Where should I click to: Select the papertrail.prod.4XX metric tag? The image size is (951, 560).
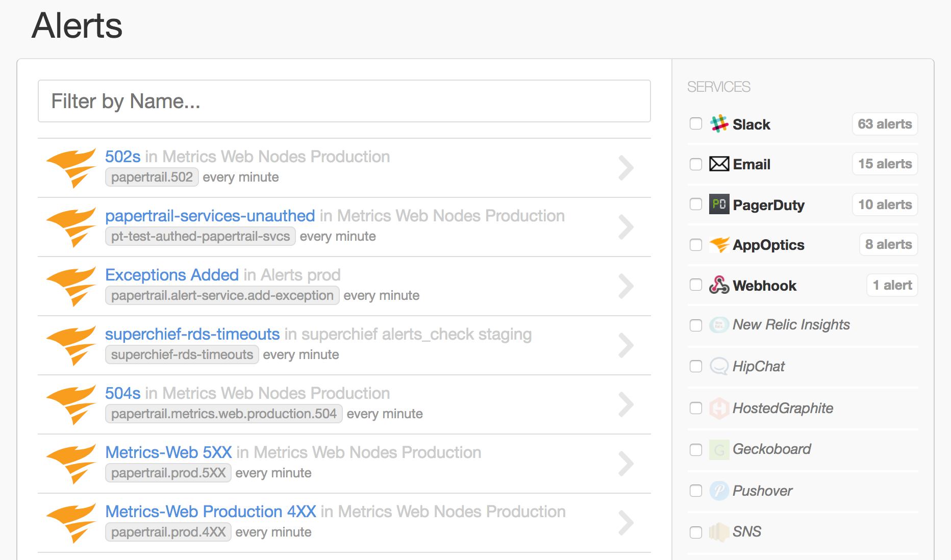[168, 532]
